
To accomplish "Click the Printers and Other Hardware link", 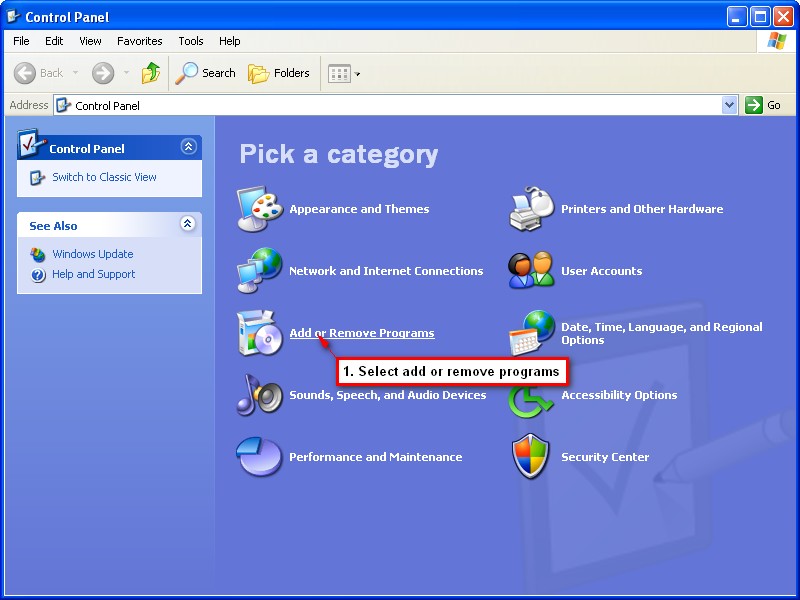I will tap(642, 209).
